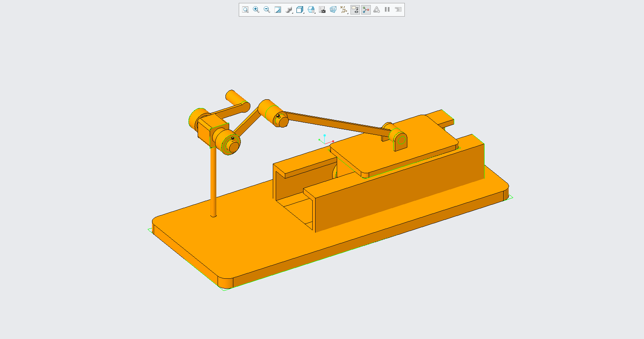Toggle the Spin Center display
Image resolution: width=644 pixels, height=339 pixels.
point(366,10)
